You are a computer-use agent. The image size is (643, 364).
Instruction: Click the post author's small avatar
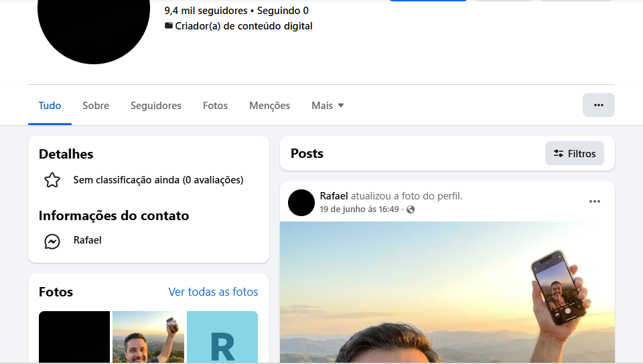coord(301,203)
